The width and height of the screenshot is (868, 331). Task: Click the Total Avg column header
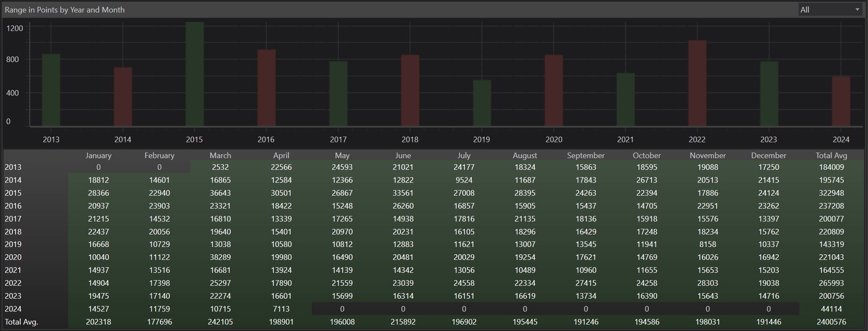pyautogui.click(x=831, y=156)
